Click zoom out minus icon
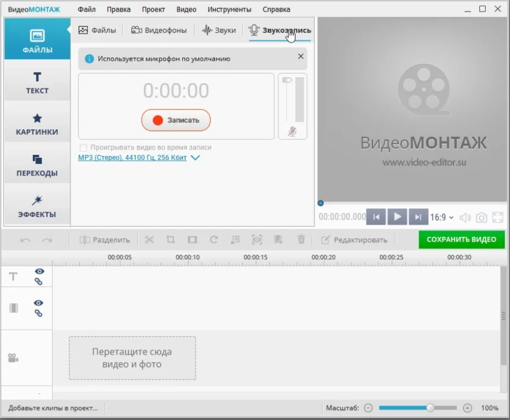The height and width of the screenshot is (420, 510). point(368,408)
